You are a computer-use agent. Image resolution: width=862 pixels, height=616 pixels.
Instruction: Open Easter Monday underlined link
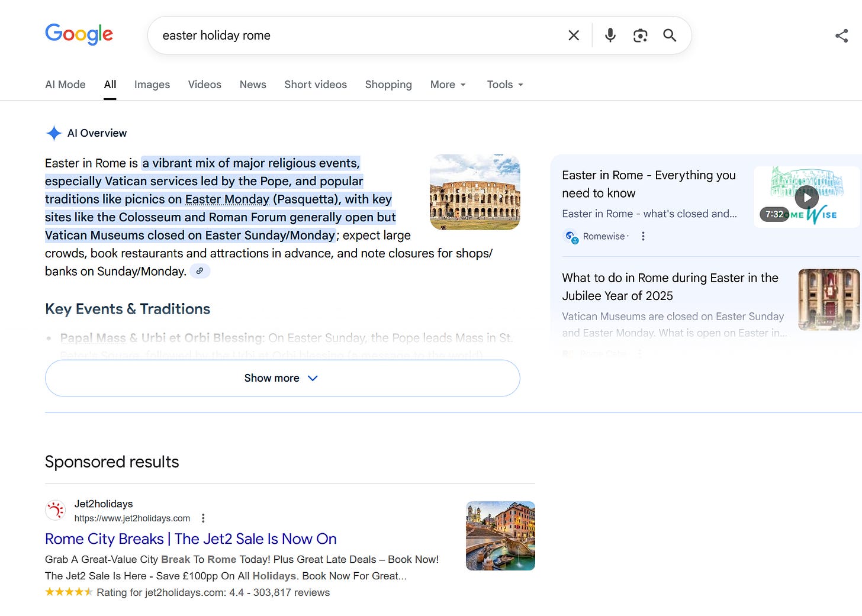(227, 199)
